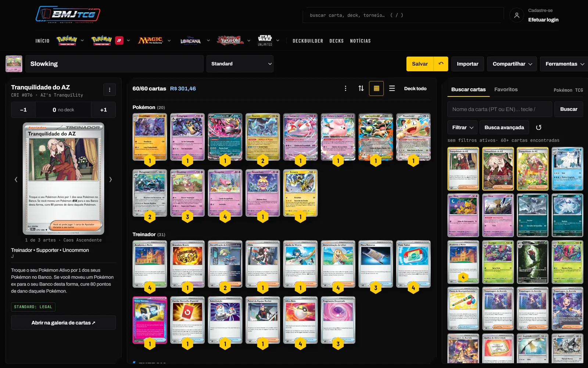This screenshot has height=368, width=588.
Task: Click the Salvar button
Action: (x=420, y=64)
